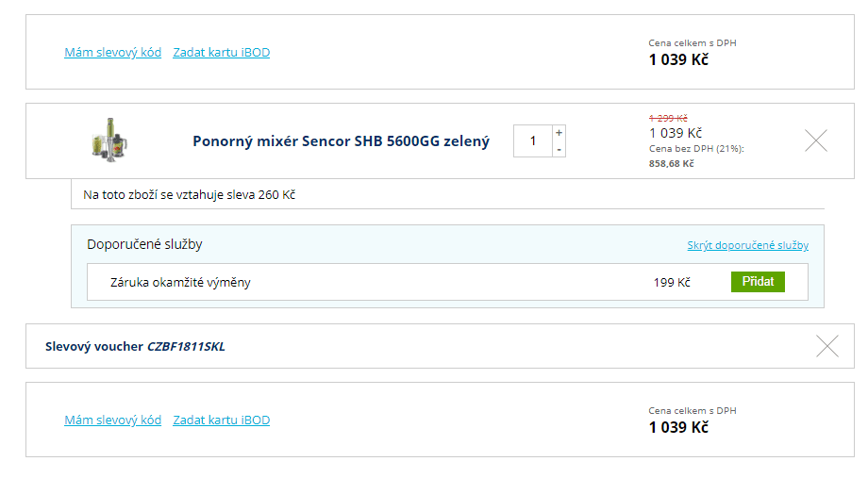Viewport: 868px width, 478px height.
Task: Click bottom 'Mám slevový kód' link
Action: pos(113,420)
